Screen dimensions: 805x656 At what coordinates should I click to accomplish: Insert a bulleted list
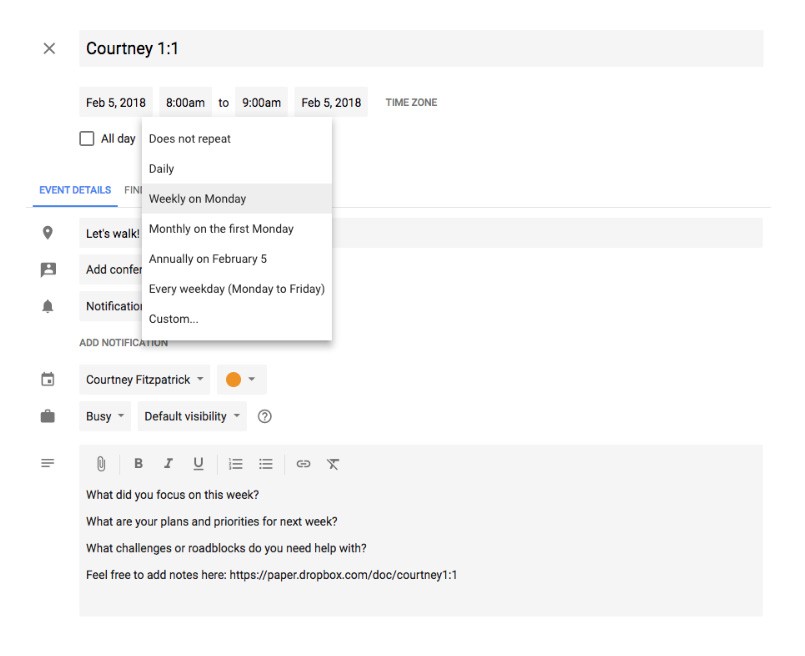point(266,464)
